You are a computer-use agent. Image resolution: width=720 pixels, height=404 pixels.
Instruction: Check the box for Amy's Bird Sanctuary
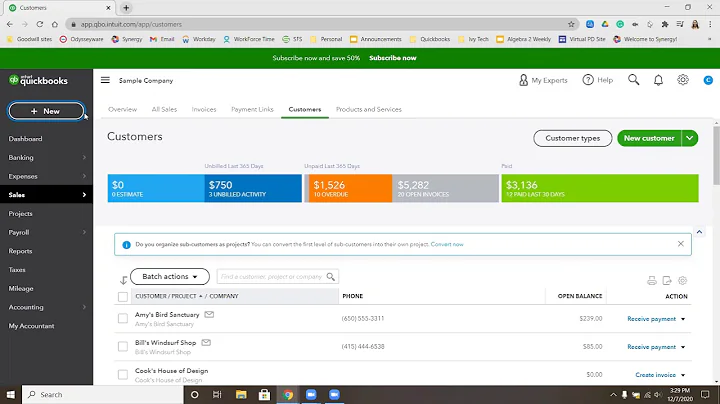123,319
